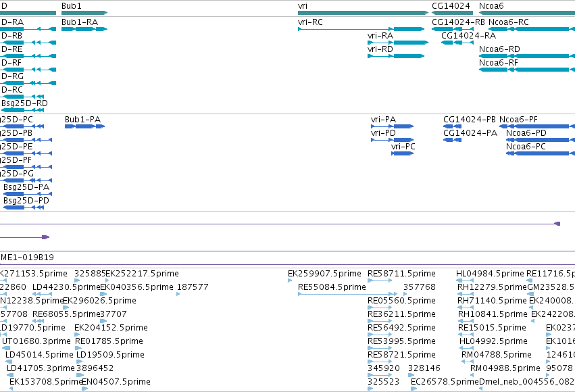Select EST RE05560.5prime
575x392 pixels.
coord(401,301)
